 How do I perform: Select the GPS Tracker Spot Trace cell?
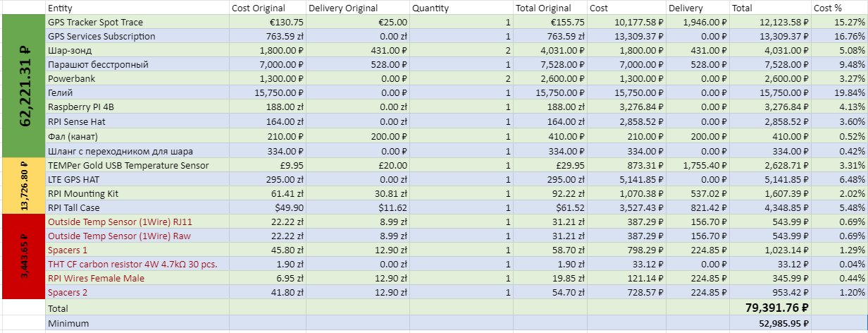137,23
